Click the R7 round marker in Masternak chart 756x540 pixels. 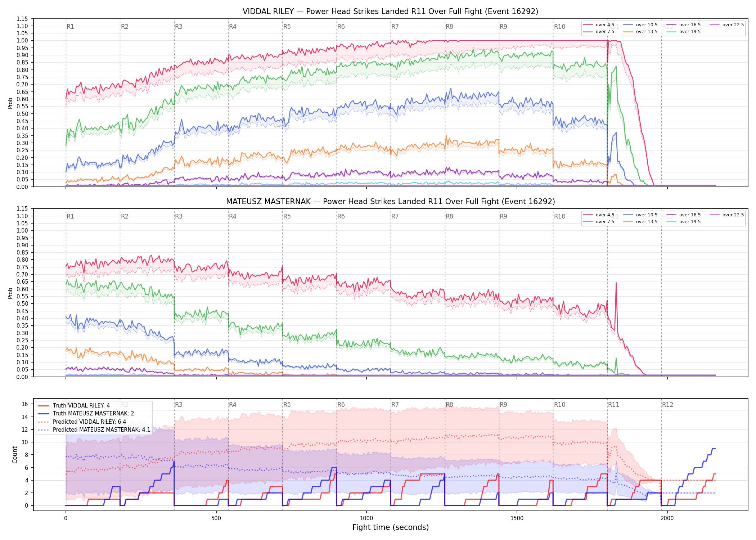point(395,216)
